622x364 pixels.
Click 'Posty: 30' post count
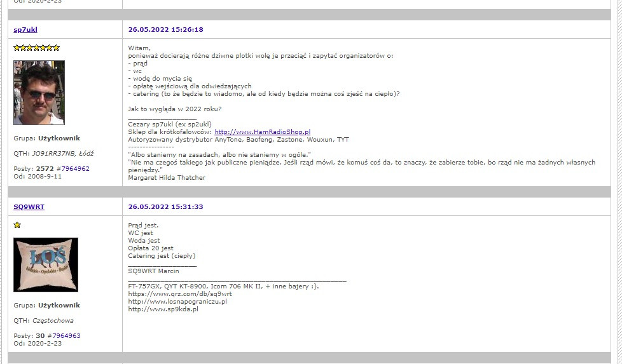pyautogui.click(x=29, y=336)
